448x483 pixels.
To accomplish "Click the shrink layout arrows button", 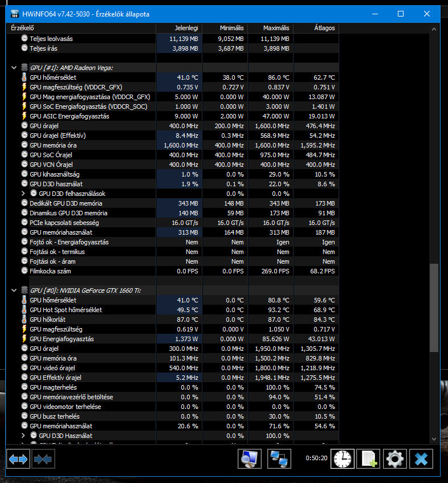I will click(x=43, y=459).
